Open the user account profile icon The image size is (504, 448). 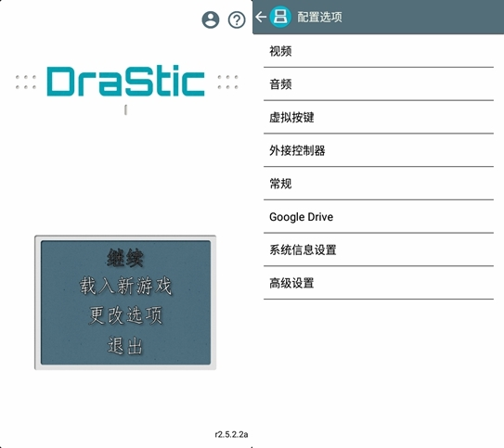(x=211, y=19)
